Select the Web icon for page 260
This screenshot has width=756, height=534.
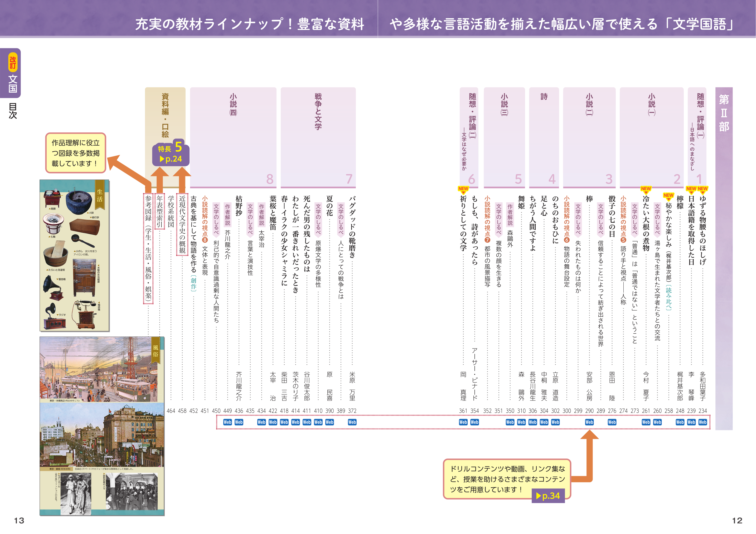point(657,422)
